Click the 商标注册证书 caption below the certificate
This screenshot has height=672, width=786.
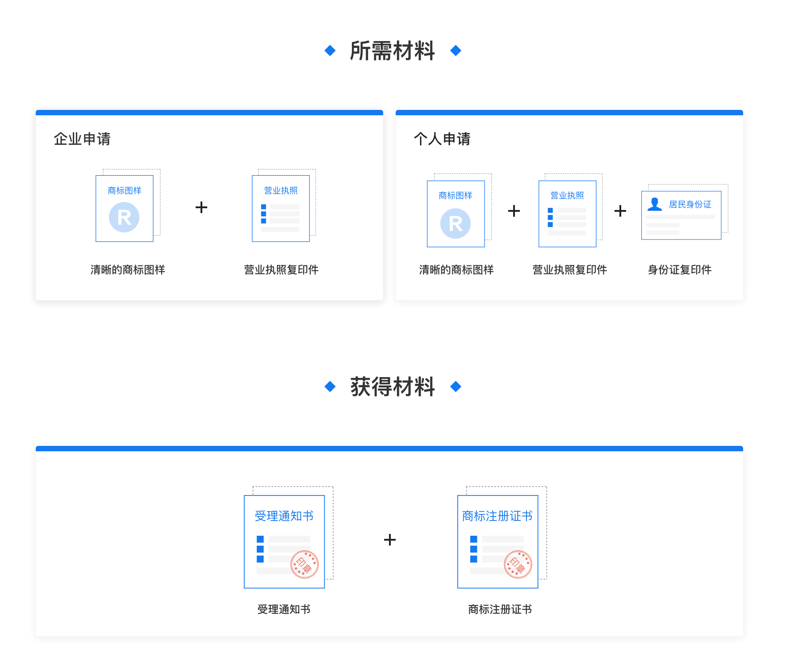pyautogui.click(x=500, y=609)
